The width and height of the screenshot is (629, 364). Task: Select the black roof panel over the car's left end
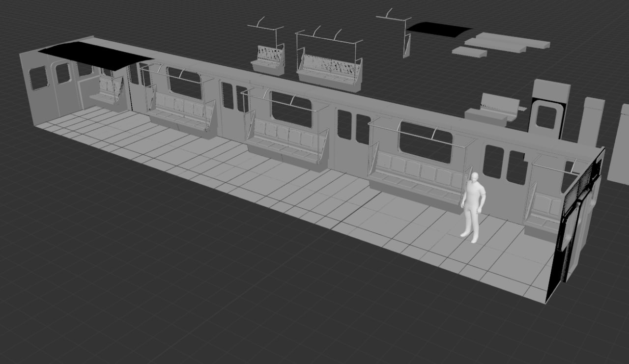pos(96,55)
